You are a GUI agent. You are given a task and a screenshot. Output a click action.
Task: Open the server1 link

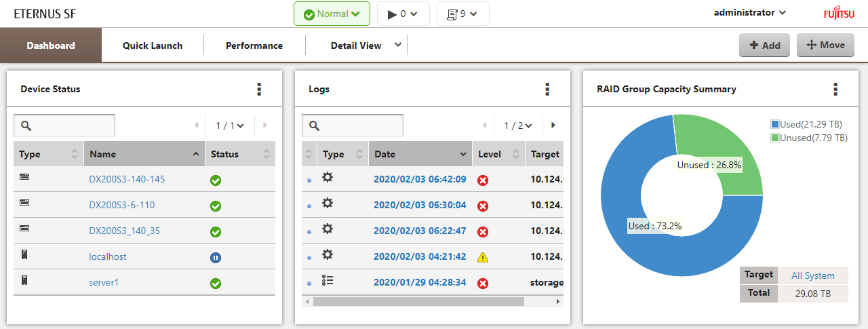(x=104, y=282)
